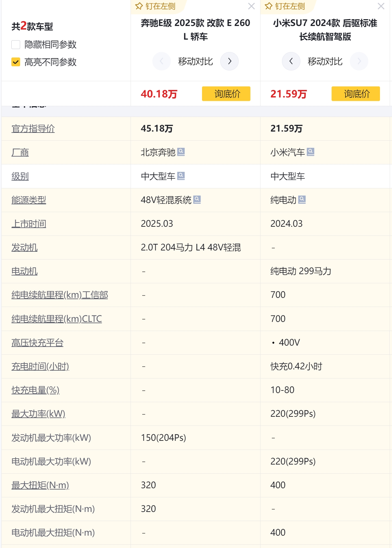Move the Xiaomi SU7 column left
This screenshot has width=392, height=548.
click(291, 61)
